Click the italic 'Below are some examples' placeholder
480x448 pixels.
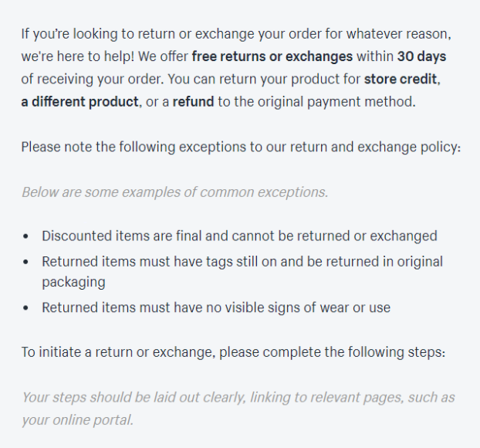point(175,193)
